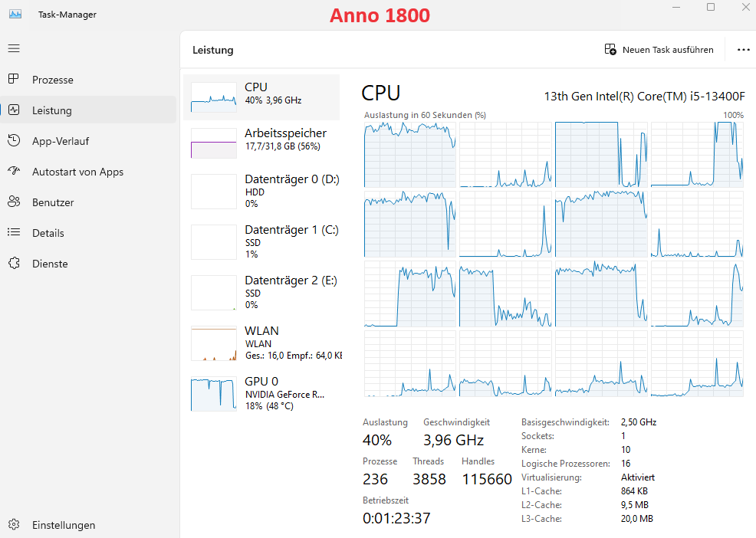The width and height of the screenshot is (756, 538).
Task: Minimize the Task-Manager window
Action: click(x=676, y=7)
